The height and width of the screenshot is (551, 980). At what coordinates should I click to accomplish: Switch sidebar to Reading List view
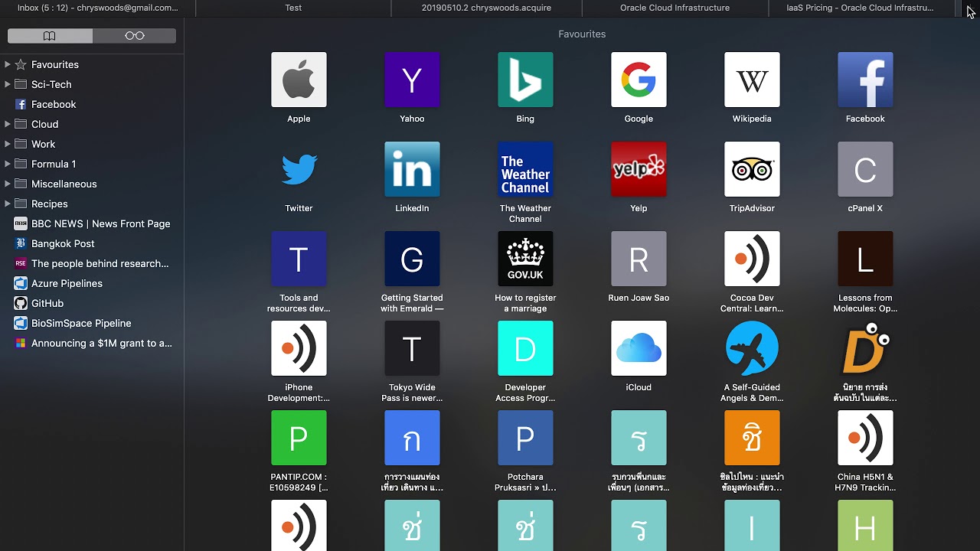(x=134, y=36)
